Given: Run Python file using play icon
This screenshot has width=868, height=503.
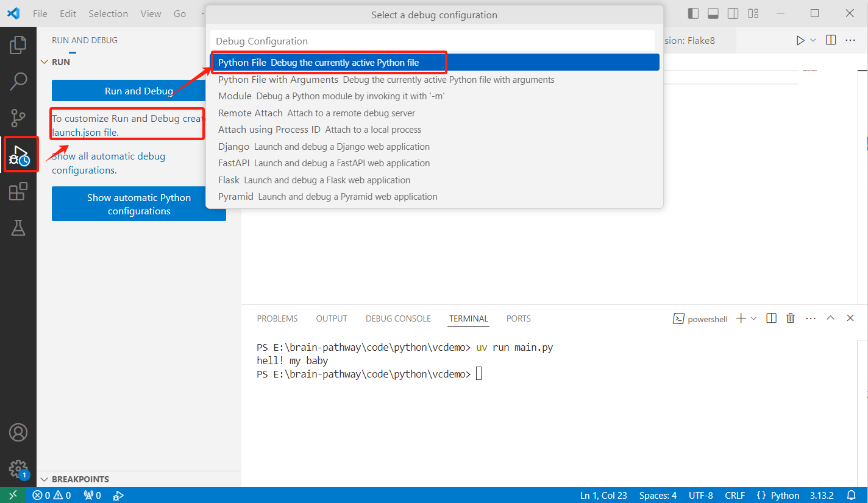Looking at the screenshot, I should coord(800,40).
